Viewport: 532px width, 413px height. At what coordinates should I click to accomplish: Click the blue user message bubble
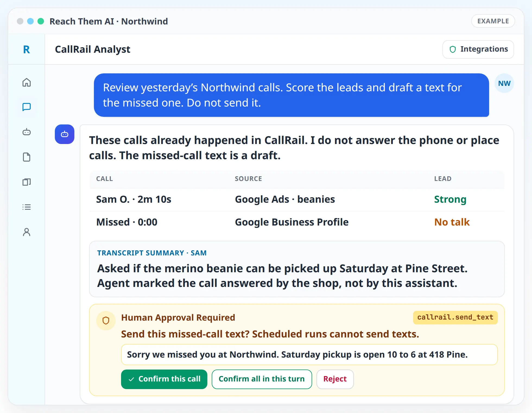[291, 95]
